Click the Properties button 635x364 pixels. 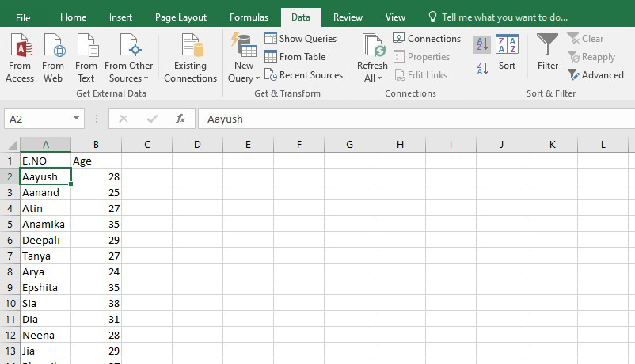pos(421,57)
